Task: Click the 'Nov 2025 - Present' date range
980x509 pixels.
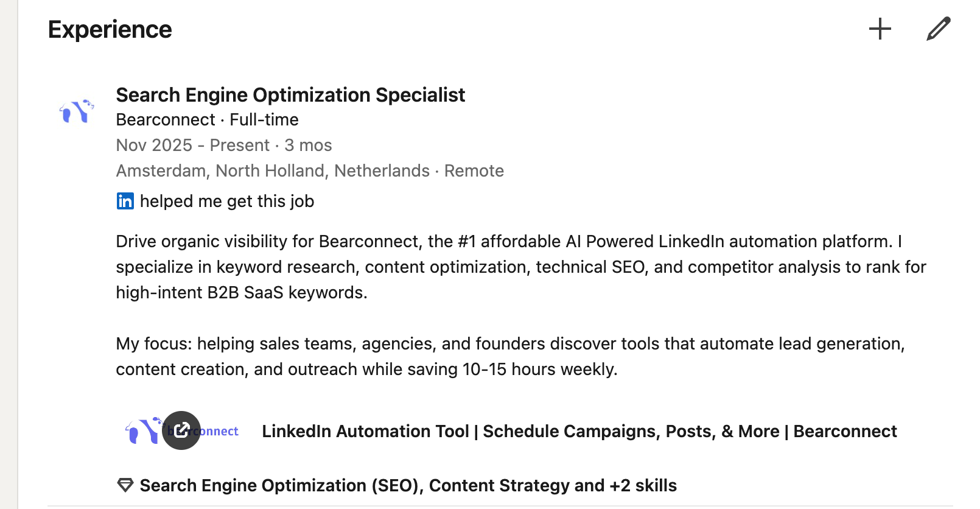Action: tap(193, 146)
